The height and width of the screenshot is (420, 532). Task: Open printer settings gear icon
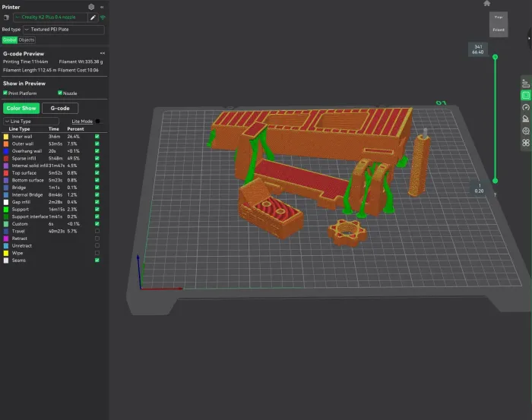(x=91, y=7)
